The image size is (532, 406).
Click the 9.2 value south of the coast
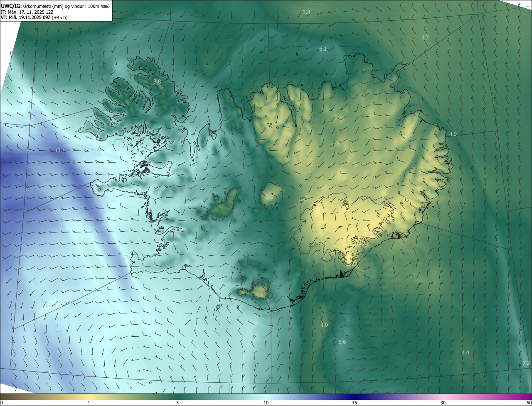click(x=252, y=328)
